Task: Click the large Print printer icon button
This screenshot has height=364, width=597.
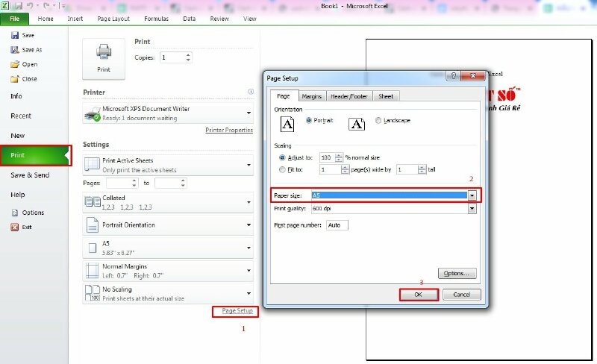Action: 103,57
